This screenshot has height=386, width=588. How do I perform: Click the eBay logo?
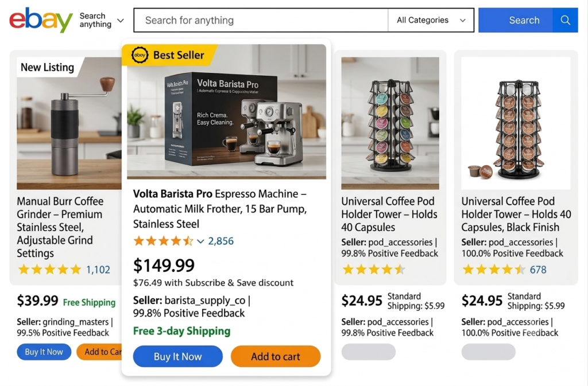(x=41, y=20)
